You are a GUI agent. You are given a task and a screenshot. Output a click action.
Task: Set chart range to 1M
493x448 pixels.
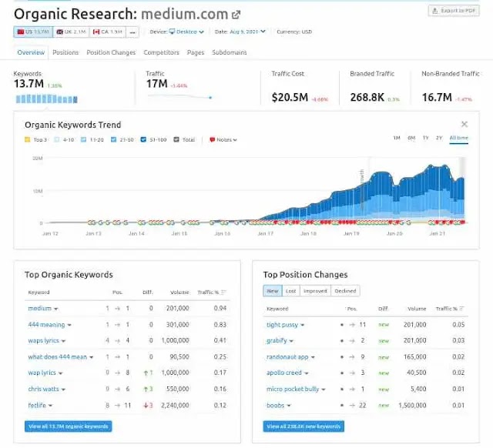[x=397, y=138]
